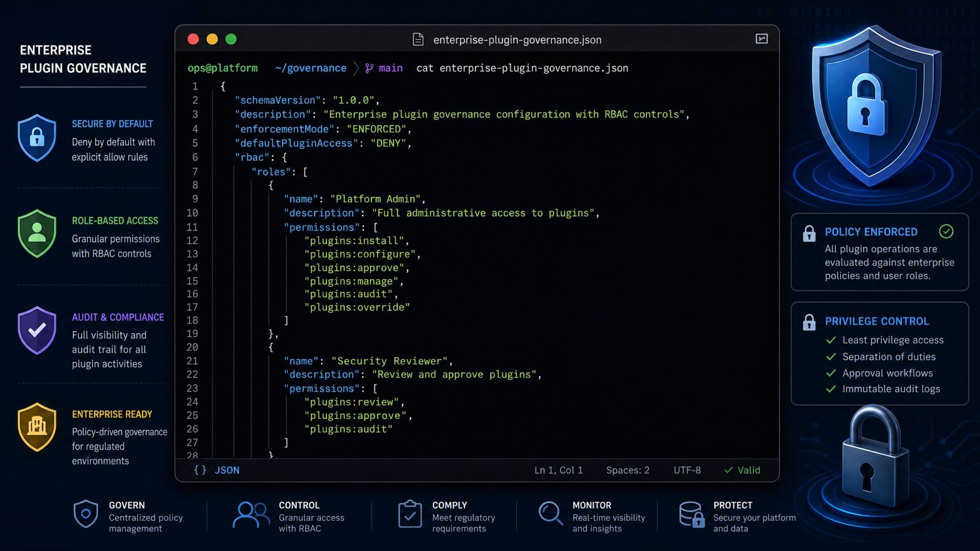Click the "DENY" value on line 5
This screenshot has width=980, height=551.
(x=388, y=143)
